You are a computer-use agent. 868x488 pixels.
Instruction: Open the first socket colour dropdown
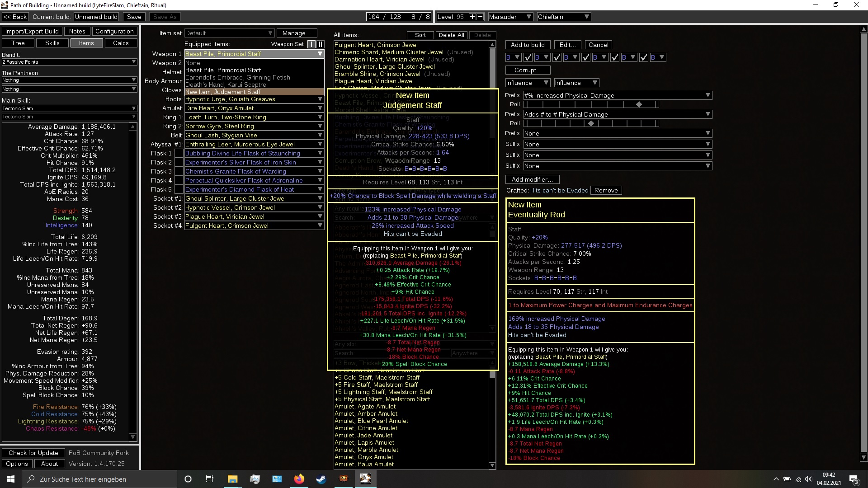coord(513,57)
